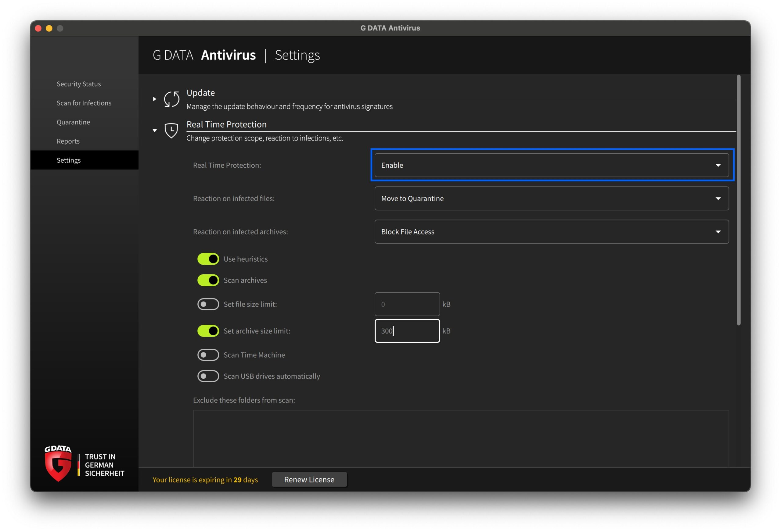781x532 pixels.
Task: Click 'Manage the update behaviour' description text
Action: tap(289, 106)
